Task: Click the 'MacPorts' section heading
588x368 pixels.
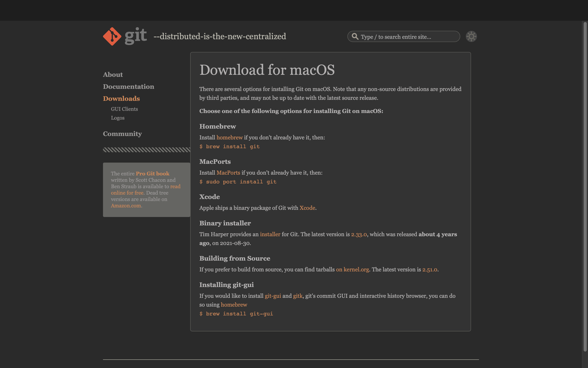Action: click(215, 162)
